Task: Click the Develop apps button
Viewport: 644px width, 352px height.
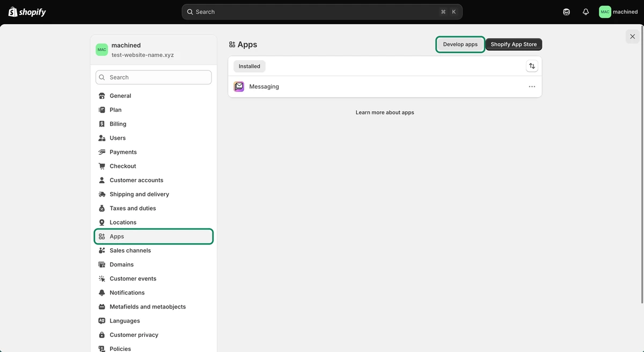Action: (x=460, y=44)
